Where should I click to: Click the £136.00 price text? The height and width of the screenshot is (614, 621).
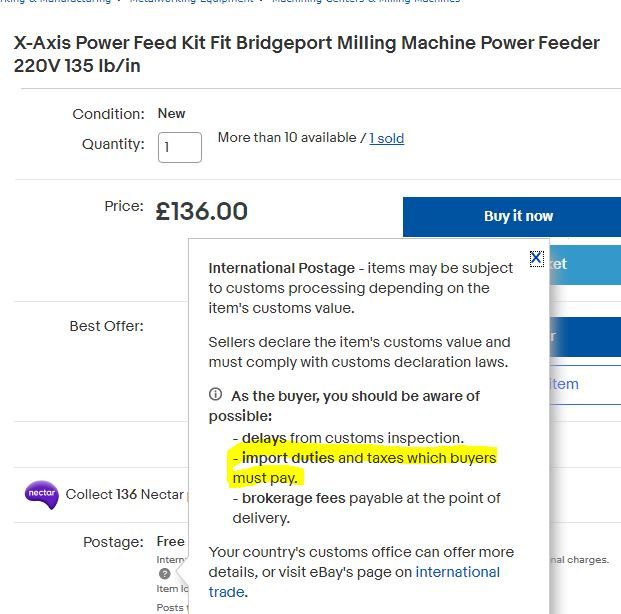coord(202,211)
